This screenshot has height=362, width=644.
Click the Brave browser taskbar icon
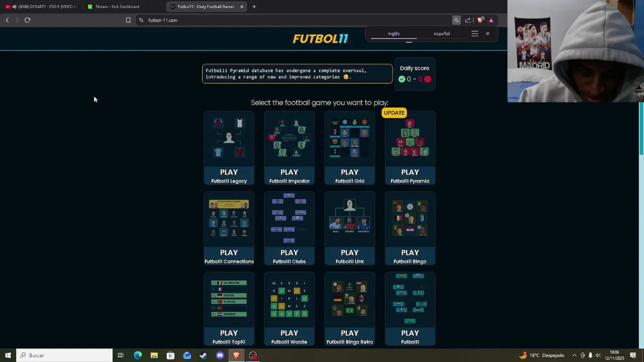[x=236, y=355]
